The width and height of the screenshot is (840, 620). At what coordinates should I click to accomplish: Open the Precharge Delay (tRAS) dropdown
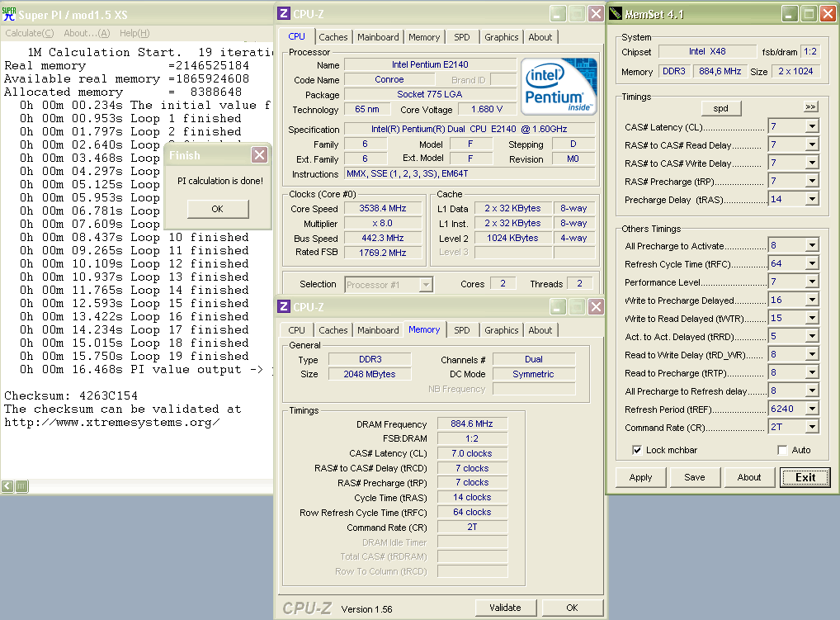(x=812, y=199)
